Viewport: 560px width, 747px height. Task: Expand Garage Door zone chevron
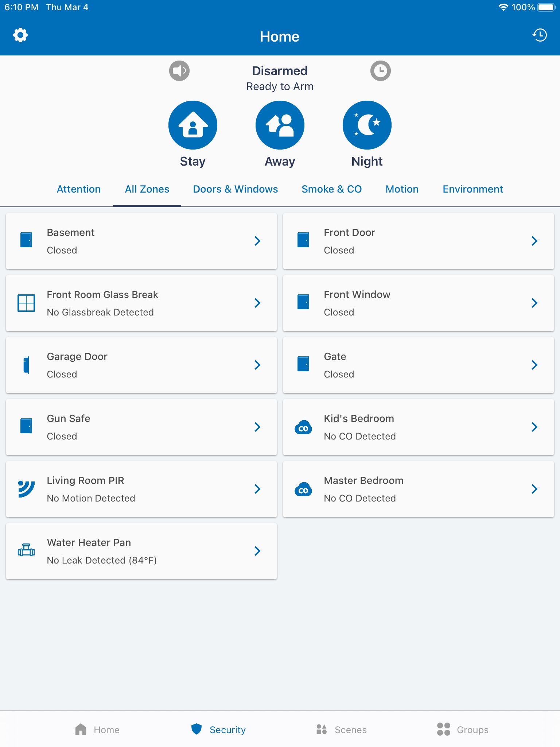pyautogui.click(x=257, y=365)
